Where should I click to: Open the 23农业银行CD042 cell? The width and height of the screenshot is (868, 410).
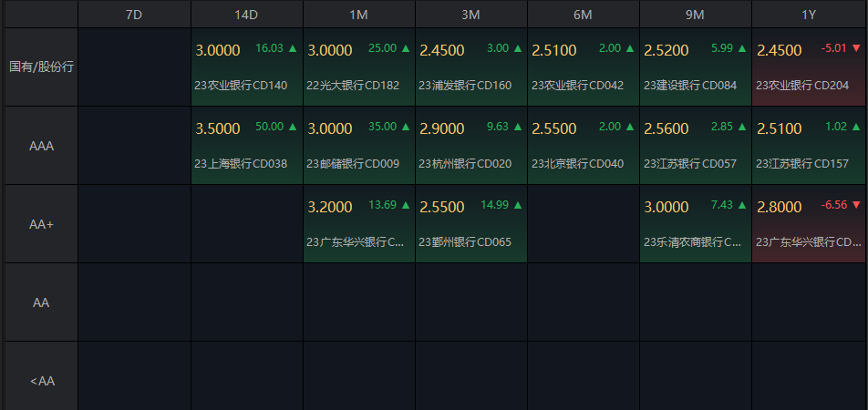point(584,67)
